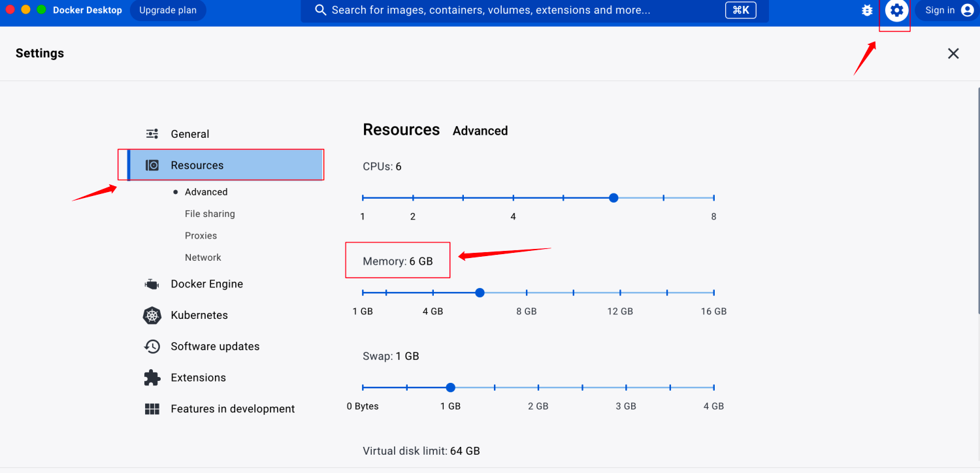980x473 pixels.
Task: Click the CPUs slider handle
Action: click(x=613, y=197)
